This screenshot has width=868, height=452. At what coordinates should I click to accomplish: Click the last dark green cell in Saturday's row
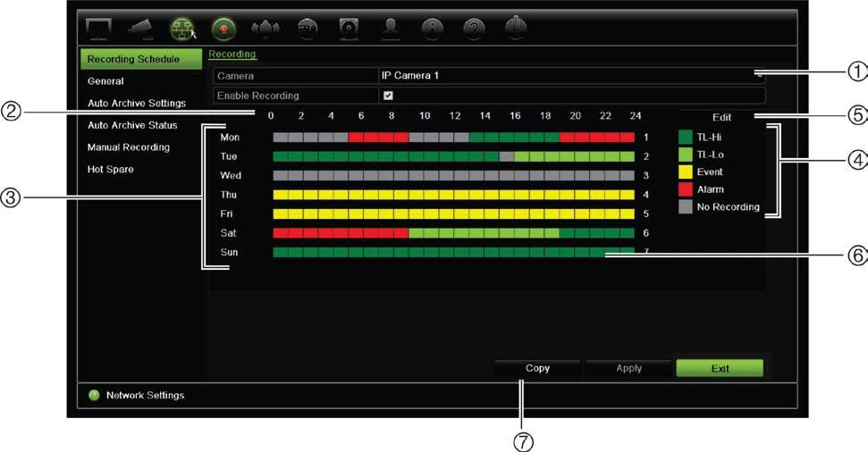coord(628,233)
